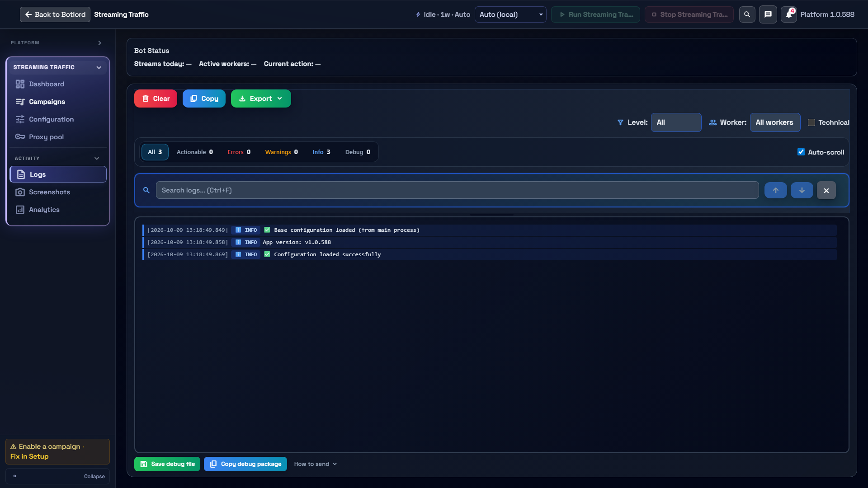Switch to Actionable logs tab

coord(194,152)
